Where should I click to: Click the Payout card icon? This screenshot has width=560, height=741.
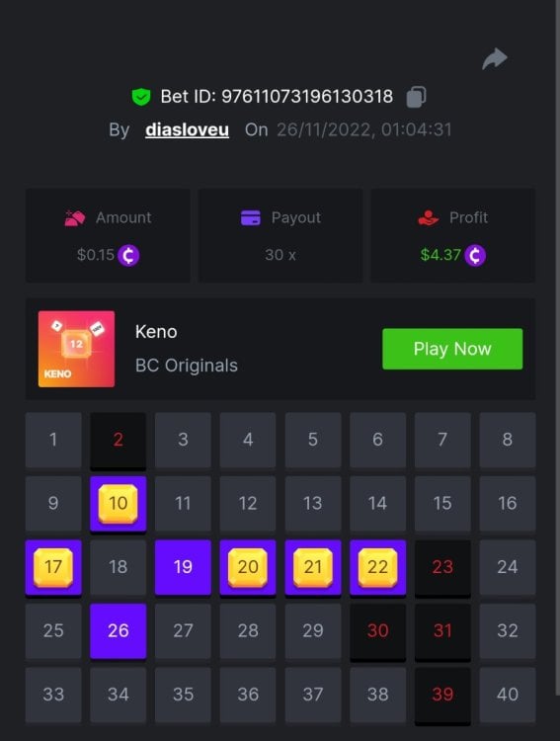coord(251,218)
